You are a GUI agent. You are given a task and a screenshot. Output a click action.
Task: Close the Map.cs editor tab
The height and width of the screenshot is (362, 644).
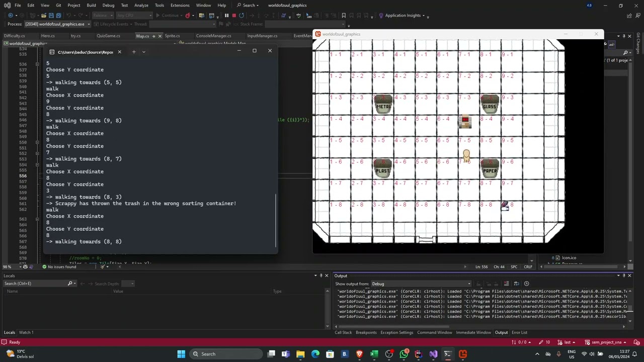160,36
